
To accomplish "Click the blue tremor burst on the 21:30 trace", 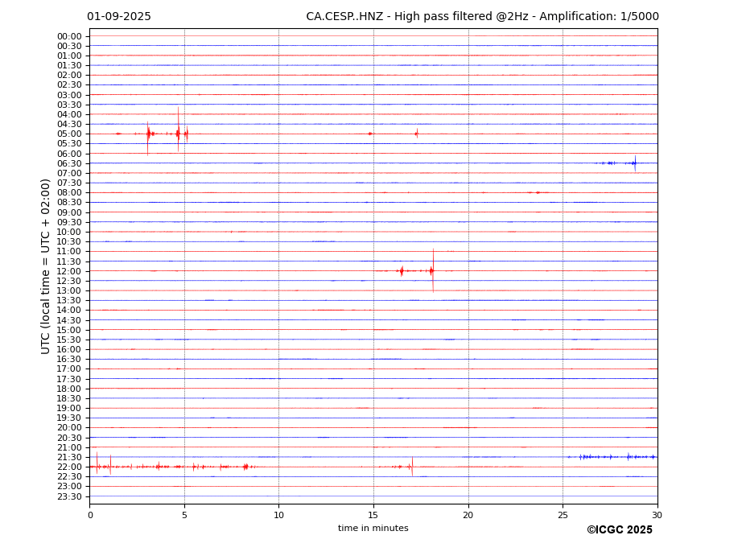I will [612, 457].
